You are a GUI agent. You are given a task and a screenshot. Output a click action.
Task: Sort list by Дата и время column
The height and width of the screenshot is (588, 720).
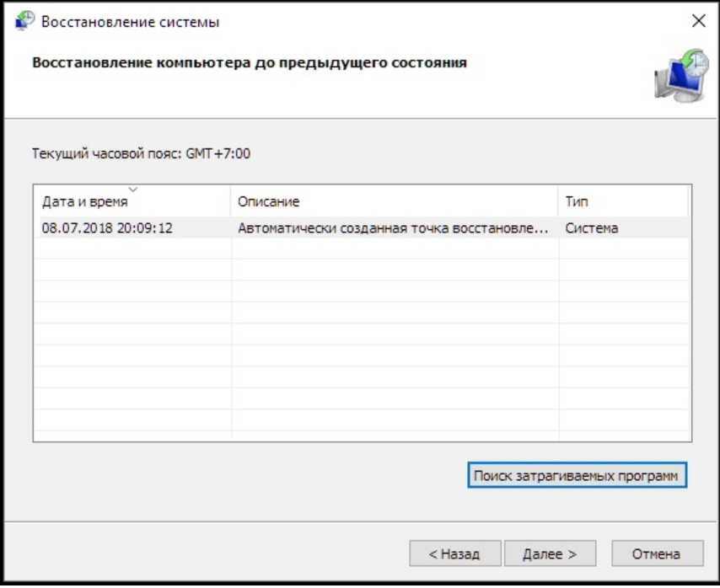[x=85, y=202]
